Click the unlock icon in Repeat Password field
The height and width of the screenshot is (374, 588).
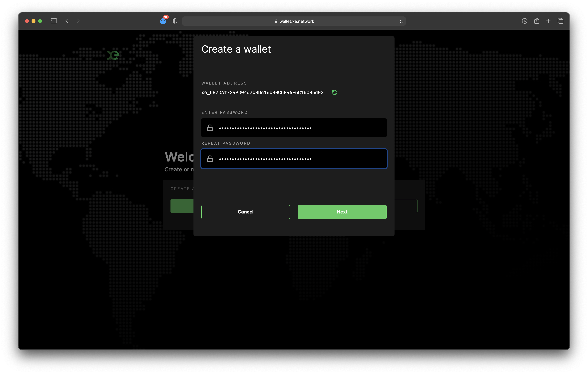coord(210,159)
